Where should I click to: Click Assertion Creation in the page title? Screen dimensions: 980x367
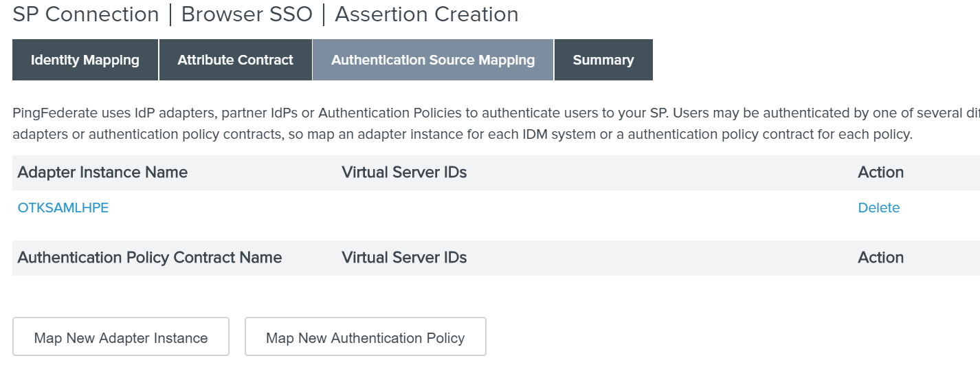click(426, 14)
